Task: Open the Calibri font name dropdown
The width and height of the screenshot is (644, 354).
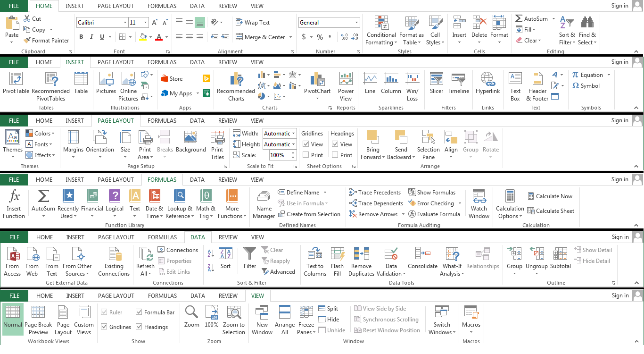Action: (125, 23)
